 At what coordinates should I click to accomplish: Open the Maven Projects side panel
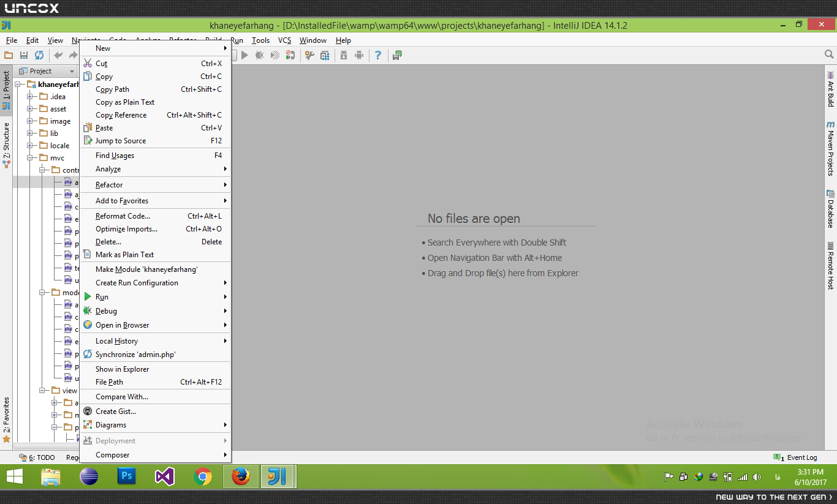(830, 149)
